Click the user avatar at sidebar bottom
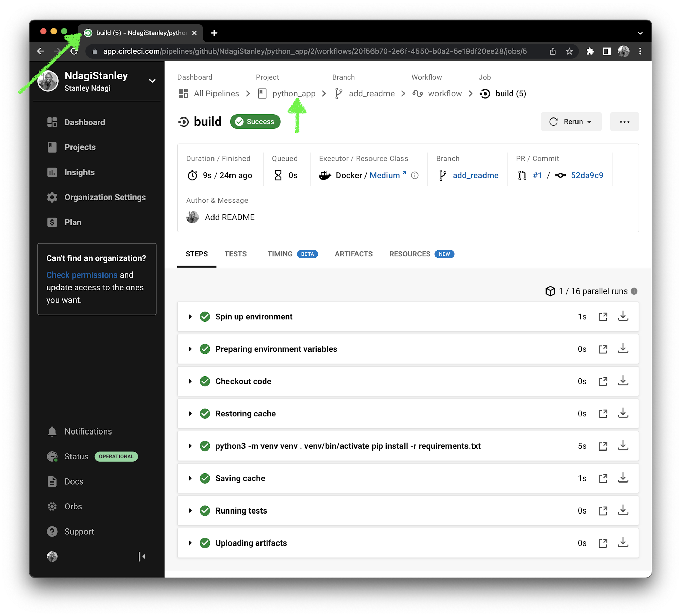The width and height of the screenshot is (681, 616). [x=52, y=556]
